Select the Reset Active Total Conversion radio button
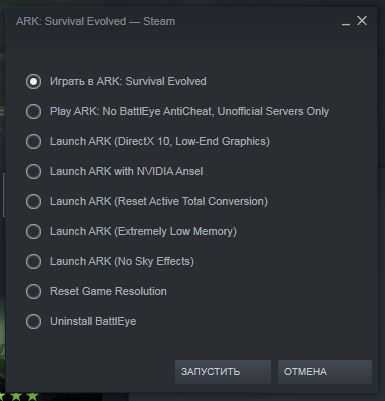This screenshot has width=385, height=401. pos(33,201)
